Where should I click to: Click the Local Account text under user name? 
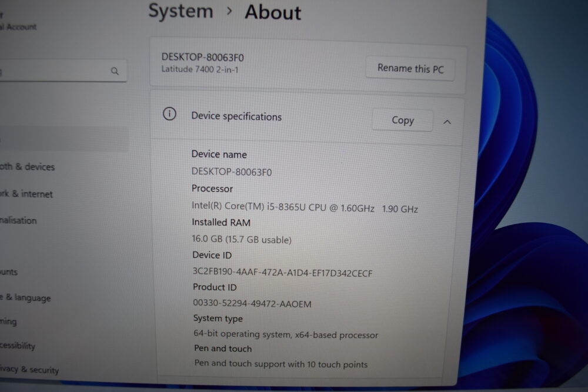point(18,26)
